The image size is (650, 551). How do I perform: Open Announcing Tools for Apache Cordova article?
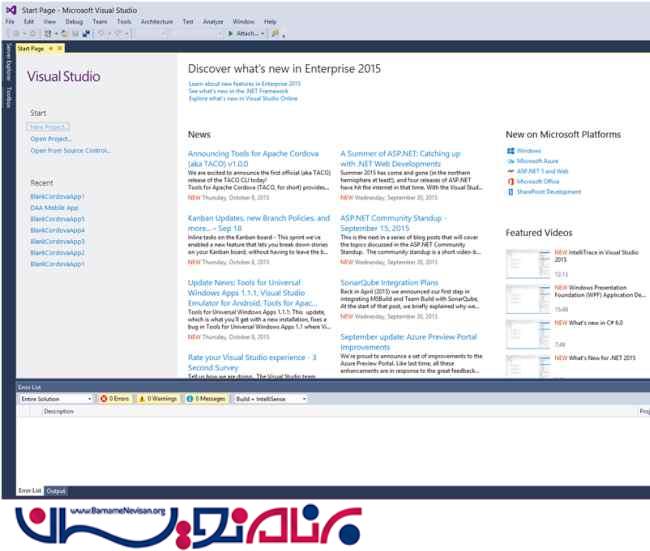coord(253,158)
